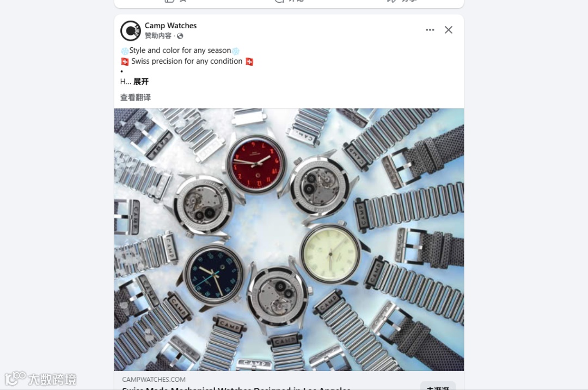This screenshot has height=390, width=588.
Task: Click the 赞助内容 sponsored label
Action: (x=158, y=35)
